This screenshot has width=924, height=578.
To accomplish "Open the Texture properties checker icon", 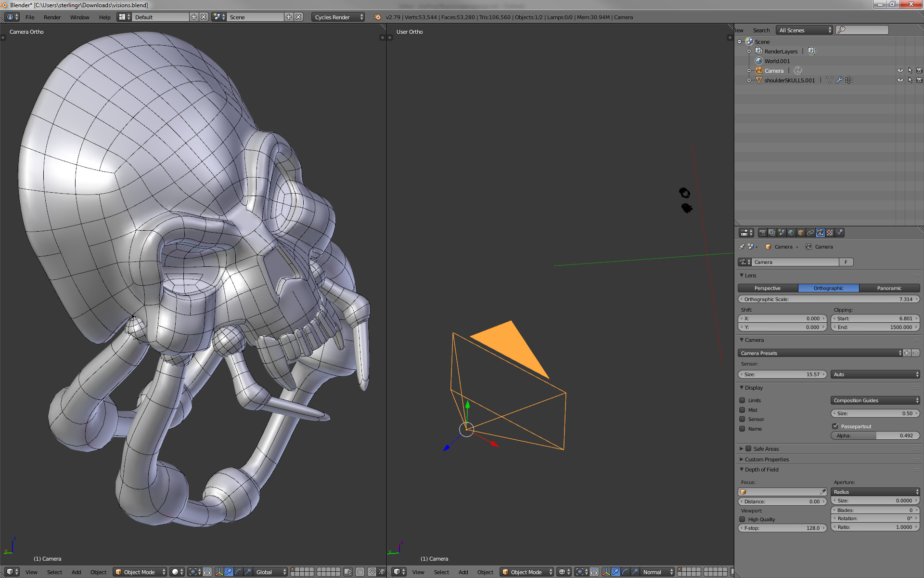I will [830, 233].
